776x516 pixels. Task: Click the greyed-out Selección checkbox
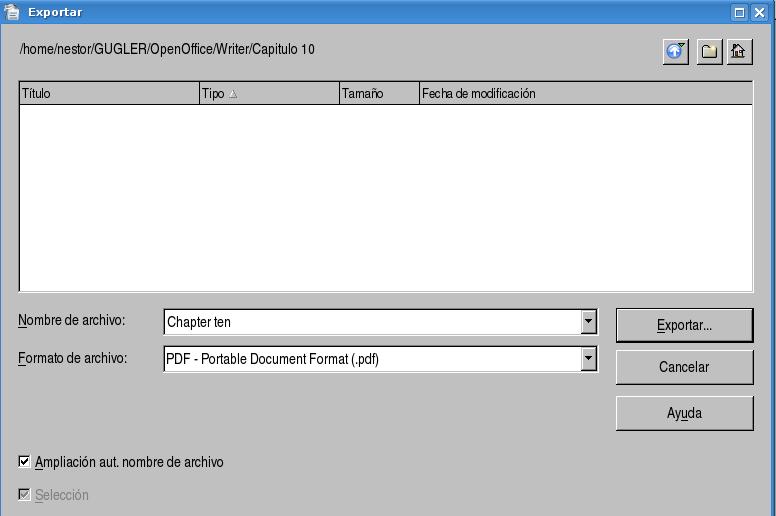(25, 495)
